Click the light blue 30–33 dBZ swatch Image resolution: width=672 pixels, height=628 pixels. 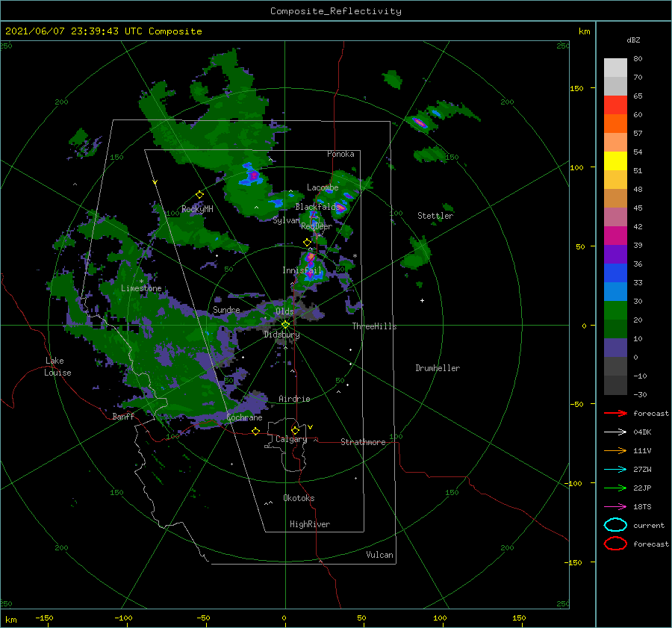pos(615,292)
